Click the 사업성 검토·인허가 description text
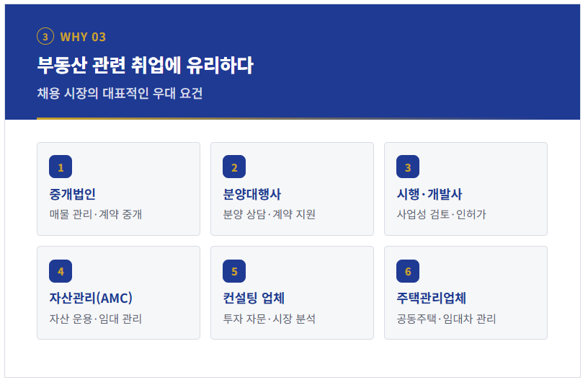 (442, 214)
